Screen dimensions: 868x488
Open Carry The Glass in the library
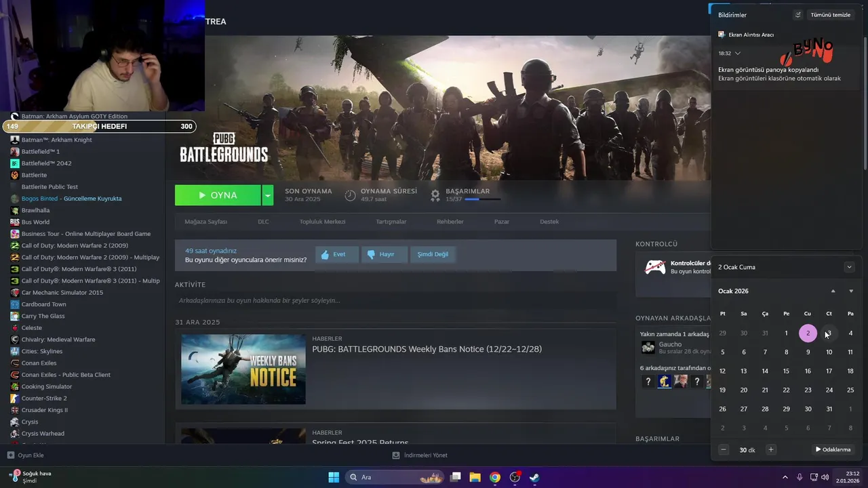[x=43, y=316]
